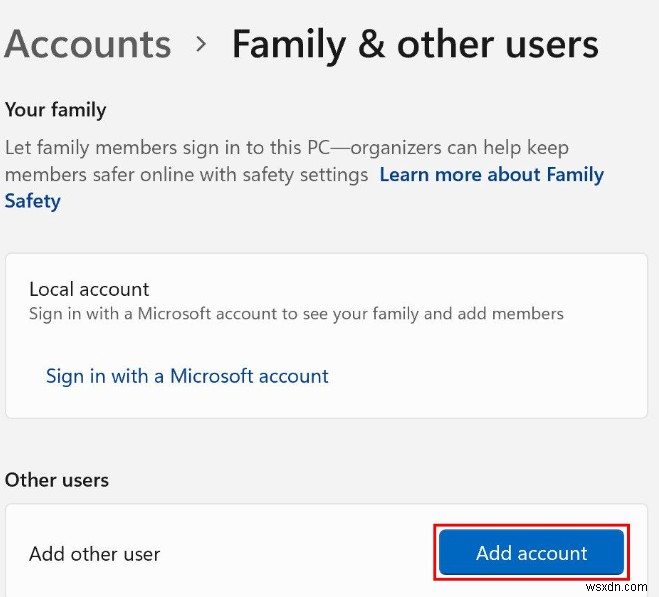Open Learn more about Family Safety link

pyautogui.click(x=491, y=175)
